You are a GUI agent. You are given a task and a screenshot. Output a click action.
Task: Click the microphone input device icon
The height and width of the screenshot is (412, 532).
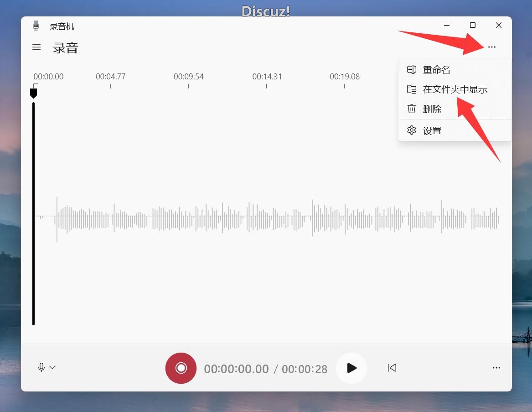point(41,367)
